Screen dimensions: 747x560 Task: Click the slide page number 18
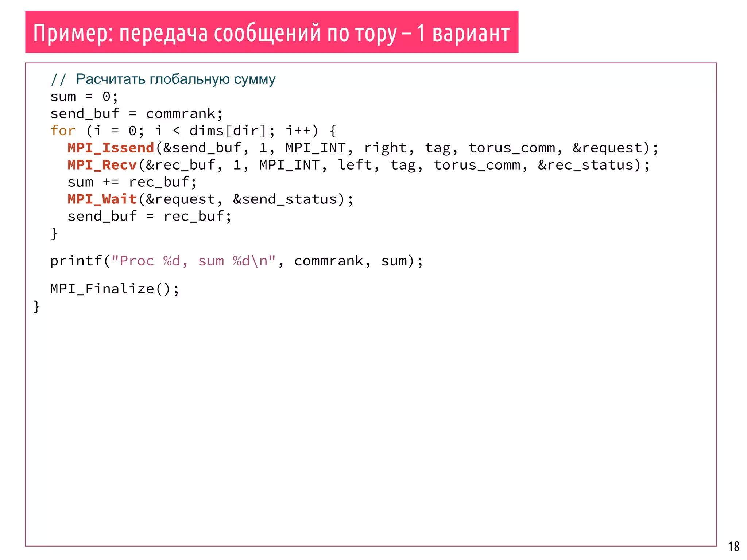[x=734, y=547]
